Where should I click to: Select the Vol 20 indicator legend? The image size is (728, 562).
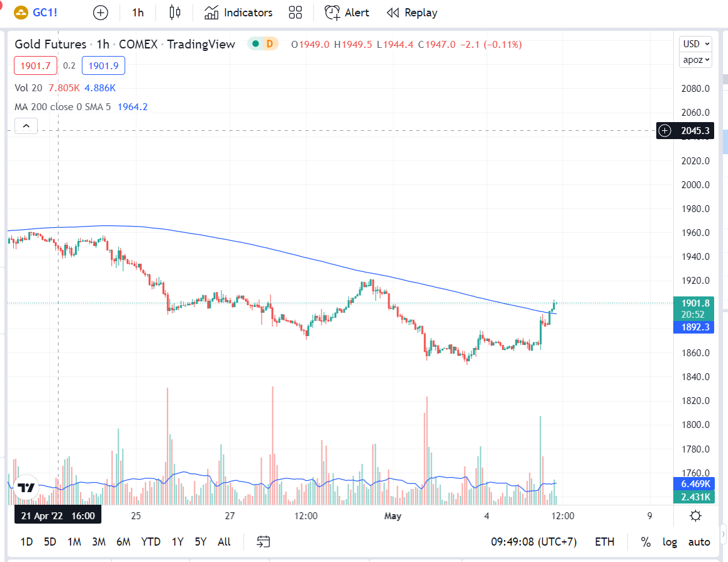28,87
